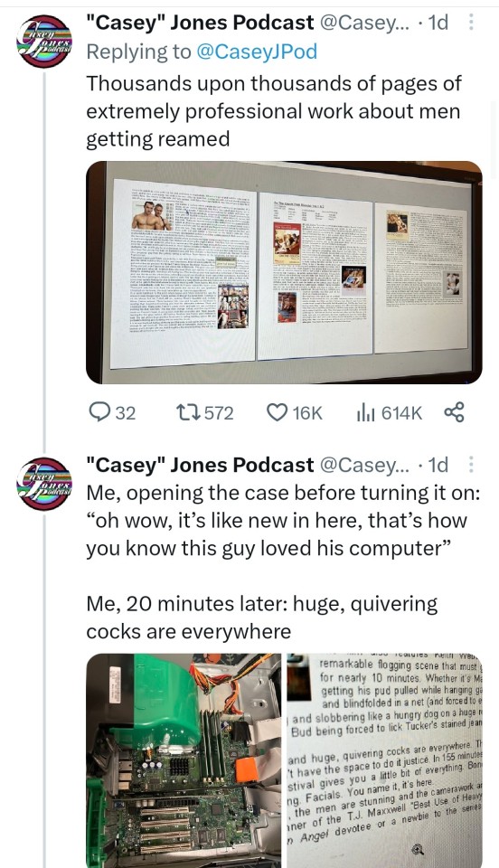Expand the computer motherboard interior photo
This screenshot has height=868, width=499.
(x=184, y=760)
